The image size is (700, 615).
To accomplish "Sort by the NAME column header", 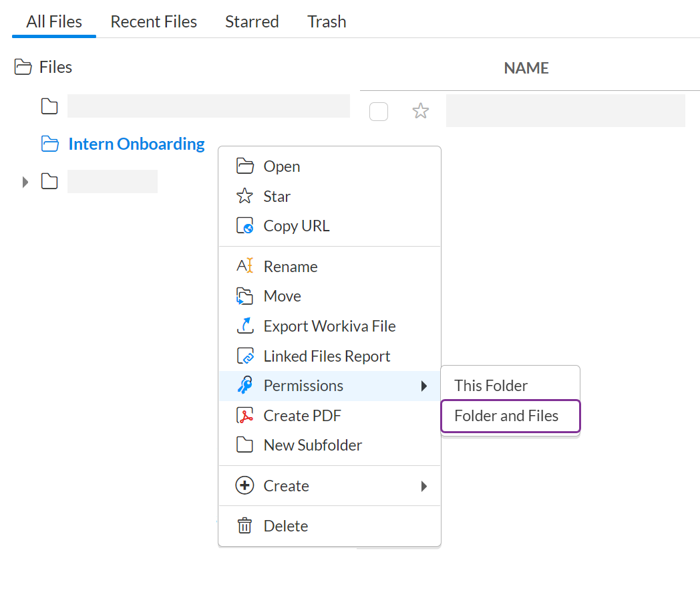I will [526, 68].
